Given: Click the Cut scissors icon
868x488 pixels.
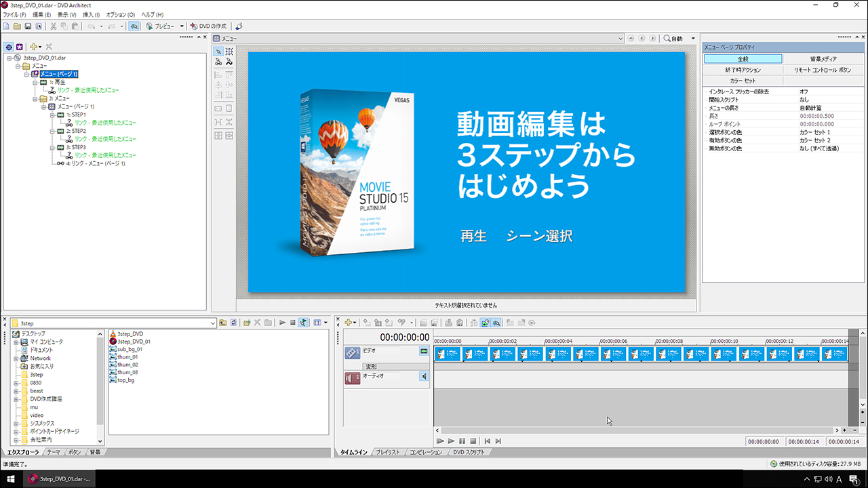Looking at the screenshot, I should [x=54, y=26].
